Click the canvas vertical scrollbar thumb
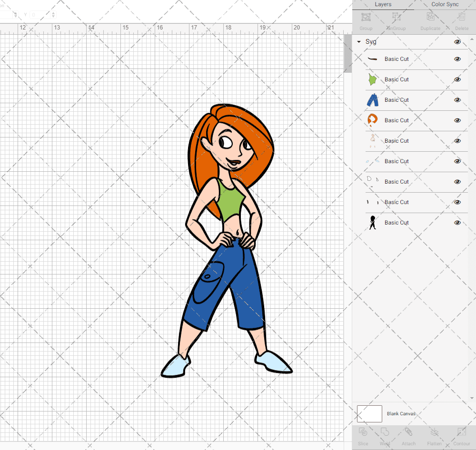The width and height of the screenshot is (476, 450). [x=347, y=53]
